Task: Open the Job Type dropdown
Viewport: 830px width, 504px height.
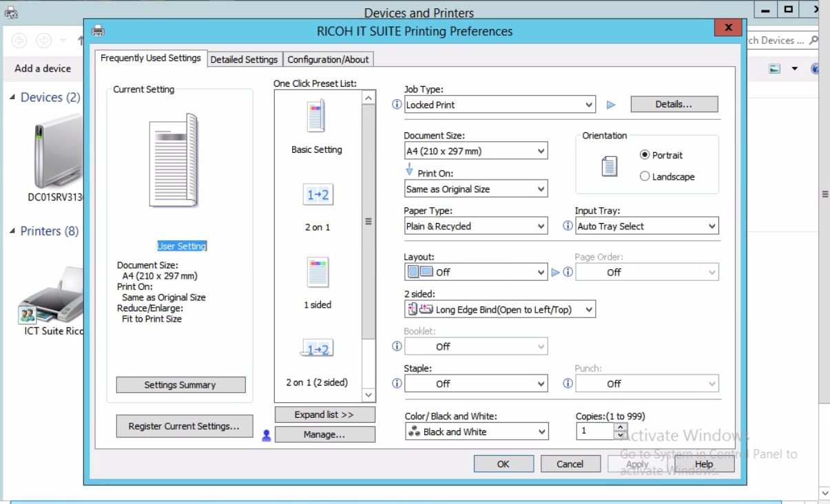Action: [500, 105]
